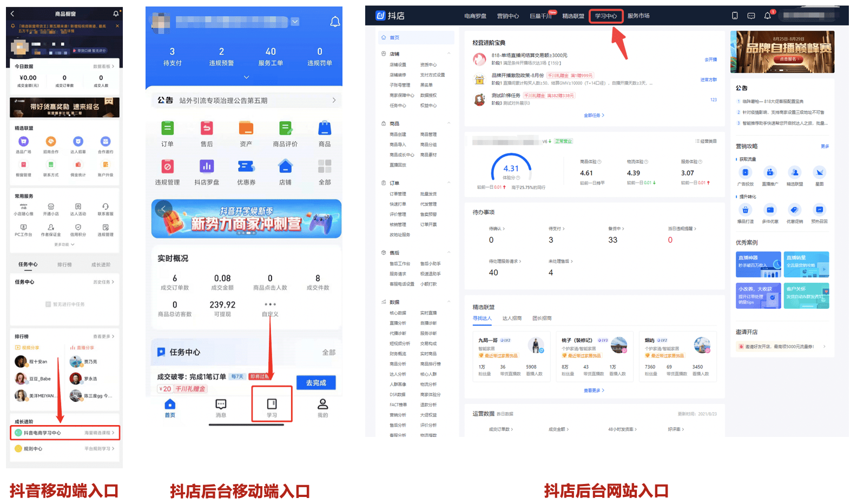Open 规则中心 entry
This screenshot has width=857, height=504.
pos(65,448)
